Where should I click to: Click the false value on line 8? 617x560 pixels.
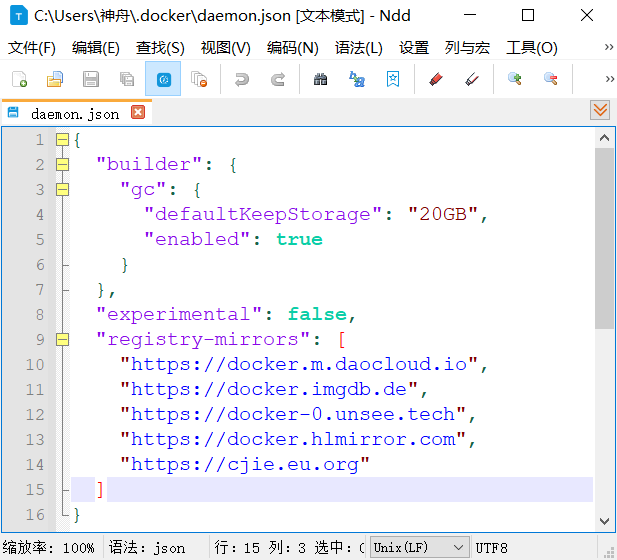click(x=318, y=314)
